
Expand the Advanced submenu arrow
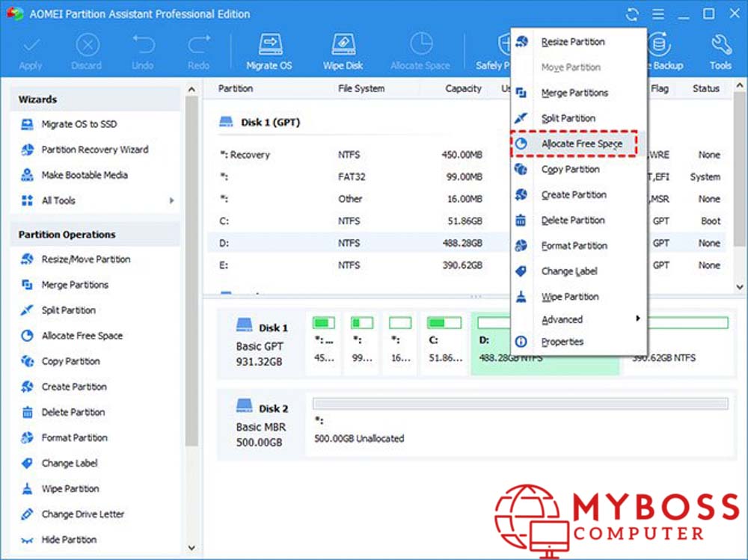tap(637, 319)
